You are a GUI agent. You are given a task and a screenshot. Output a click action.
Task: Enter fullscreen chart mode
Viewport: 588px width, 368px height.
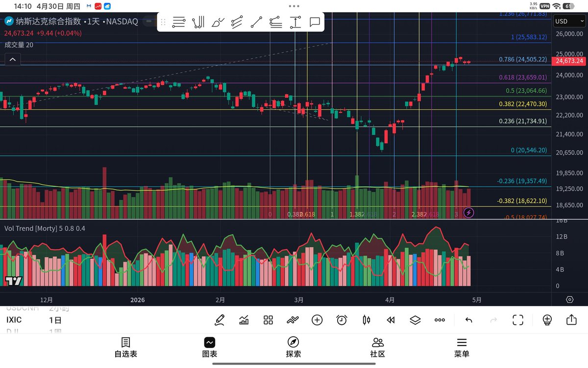[518, 320]
